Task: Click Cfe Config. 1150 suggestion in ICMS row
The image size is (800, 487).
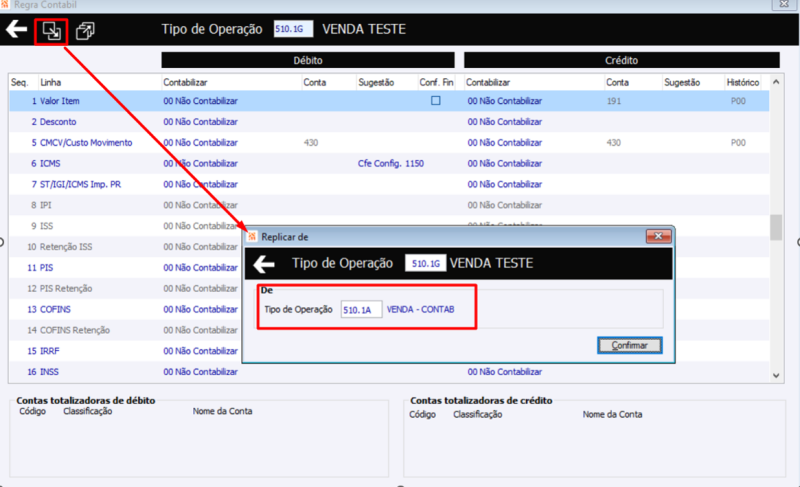Action: [x=391, y=164]
